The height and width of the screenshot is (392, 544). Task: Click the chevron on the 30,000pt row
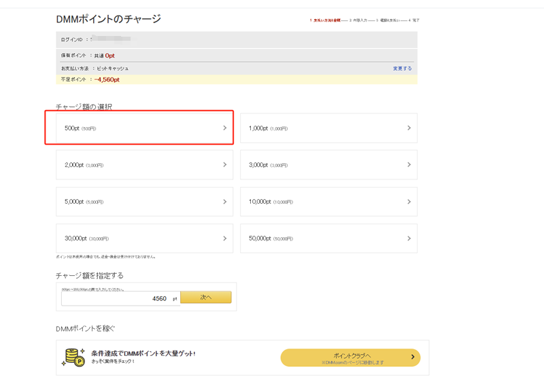tap(225, 238)
